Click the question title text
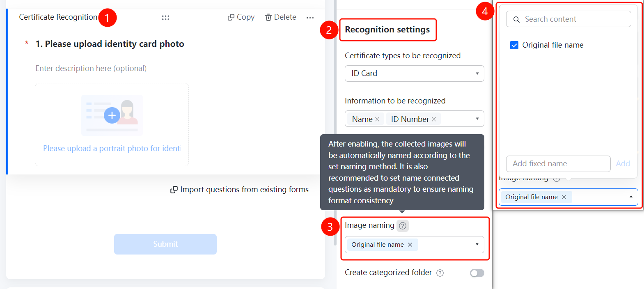This screenshot has height=289, width=644. [110, 44]
